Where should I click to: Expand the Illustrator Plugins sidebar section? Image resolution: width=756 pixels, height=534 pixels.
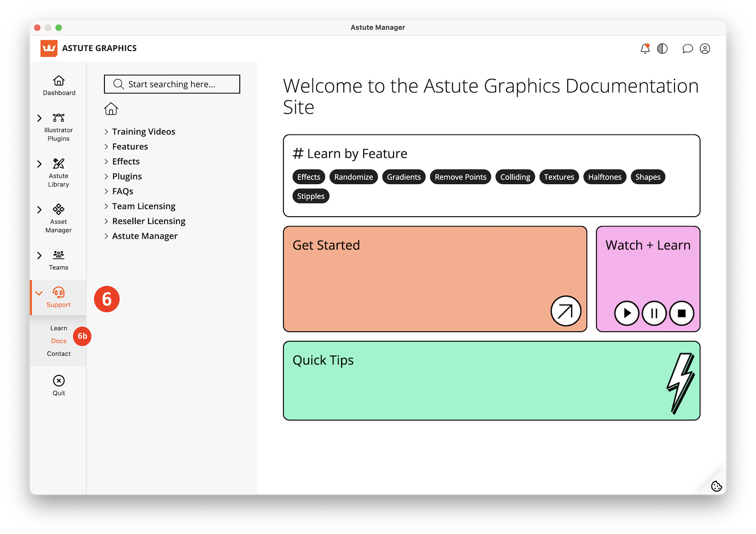point(39,118)
